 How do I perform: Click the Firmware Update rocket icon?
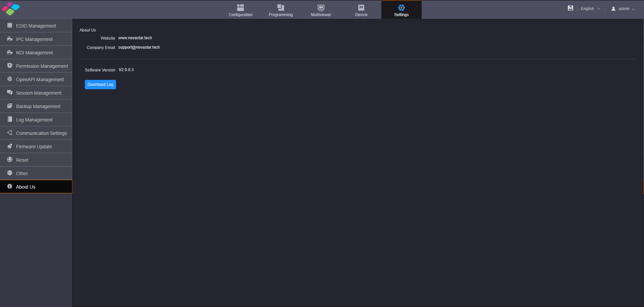tap(10, 146)
